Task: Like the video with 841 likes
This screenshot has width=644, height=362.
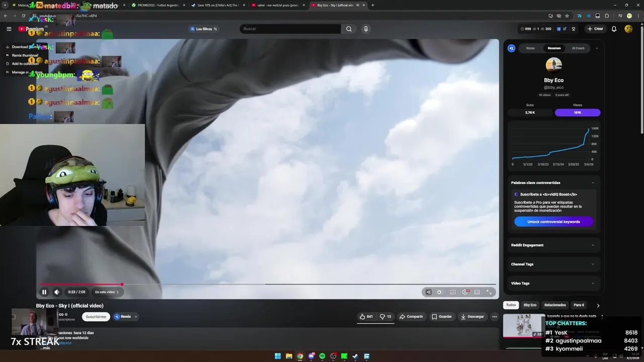Action: 366,317
